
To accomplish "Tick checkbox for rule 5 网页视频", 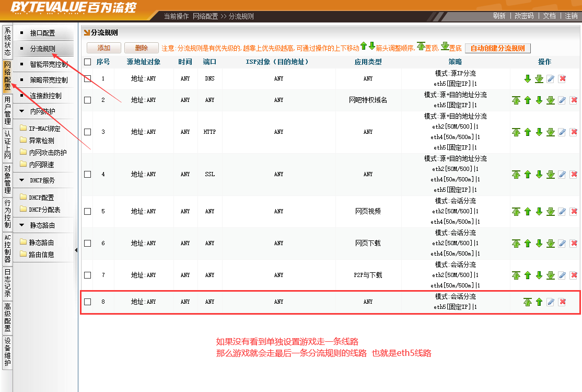I will click(88, 212).
